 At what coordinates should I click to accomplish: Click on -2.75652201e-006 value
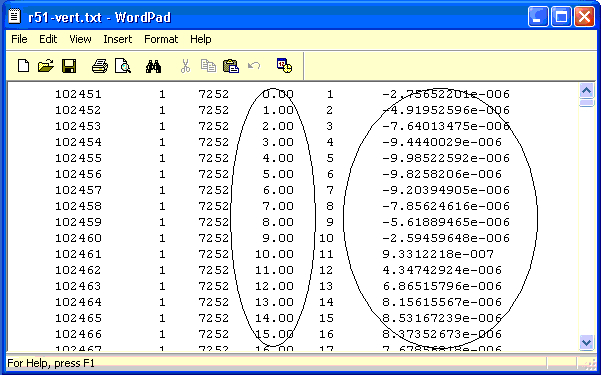tap(446, 94)
